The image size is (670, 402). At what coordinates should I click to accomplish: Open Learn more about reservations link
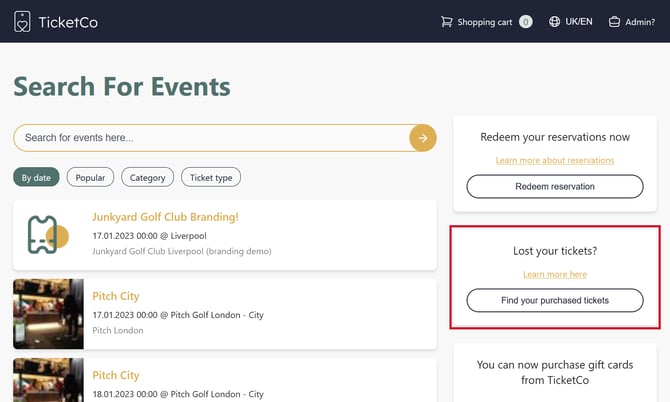click(555, 160)
